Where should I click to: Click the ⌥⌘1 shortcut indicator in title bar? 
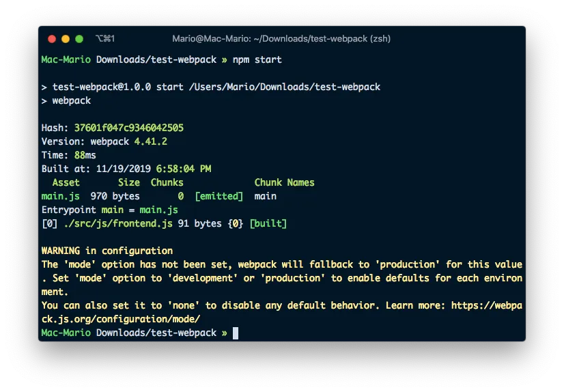(105, 38)
